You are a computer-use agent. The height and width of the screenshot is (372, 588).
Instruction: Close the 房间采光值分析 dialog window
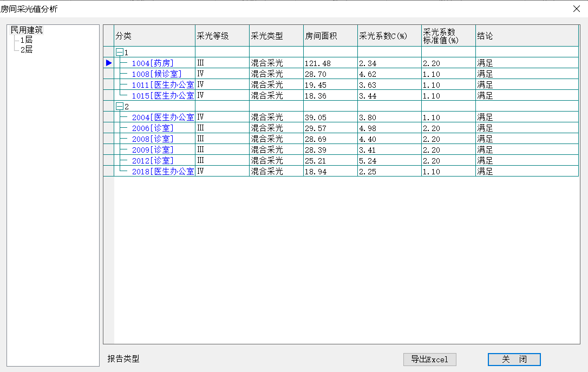pyautogui.click(x=576, y=9)
